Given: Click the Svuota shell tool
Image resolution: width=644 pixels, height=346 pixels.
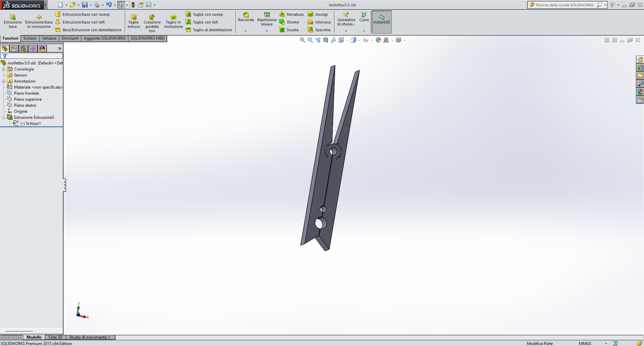Looking at the screenshot, I should click(289, 30).
